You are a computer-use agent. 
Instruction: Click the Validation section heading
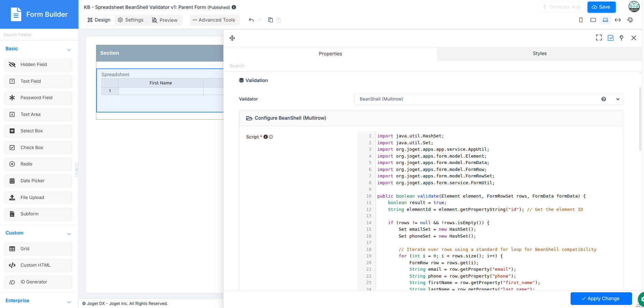[253, 80]
